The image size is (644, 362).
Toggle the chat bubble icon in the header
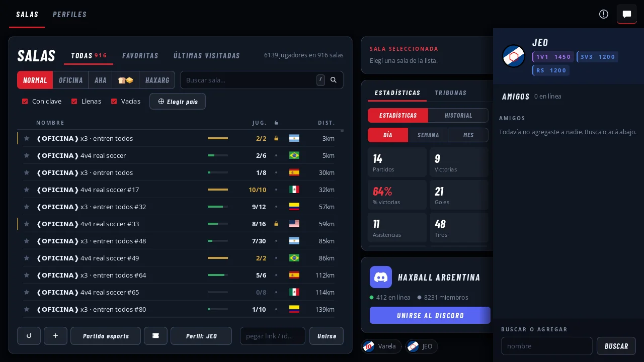627,14
